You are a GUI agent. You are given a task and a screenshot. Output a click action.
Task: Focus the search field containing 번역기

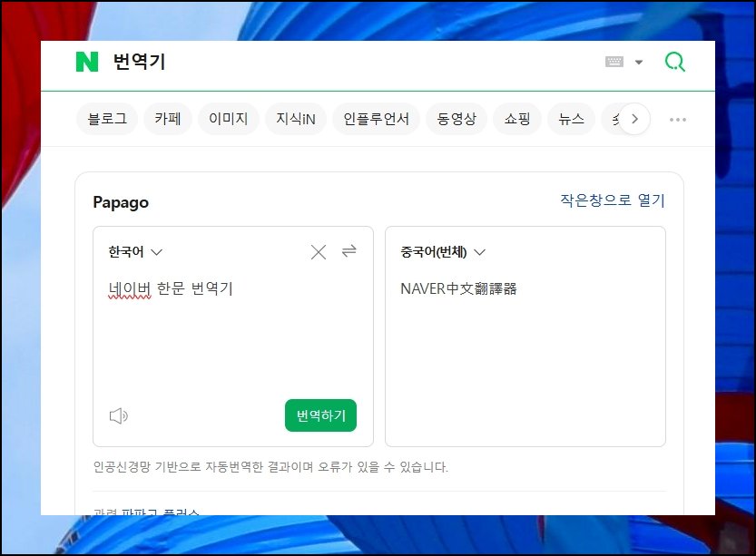tap(352, 62)
